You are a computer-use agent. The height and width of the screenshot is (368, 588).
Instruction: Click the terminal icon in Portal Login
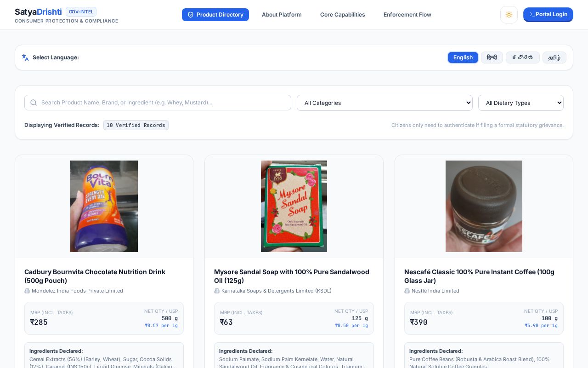coord(532,14)
